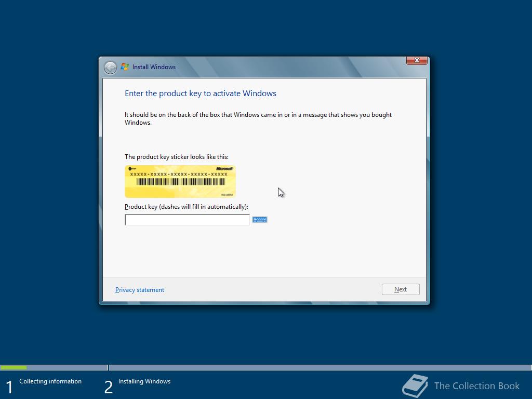Click the green setup progress bar

pos(14,367)
